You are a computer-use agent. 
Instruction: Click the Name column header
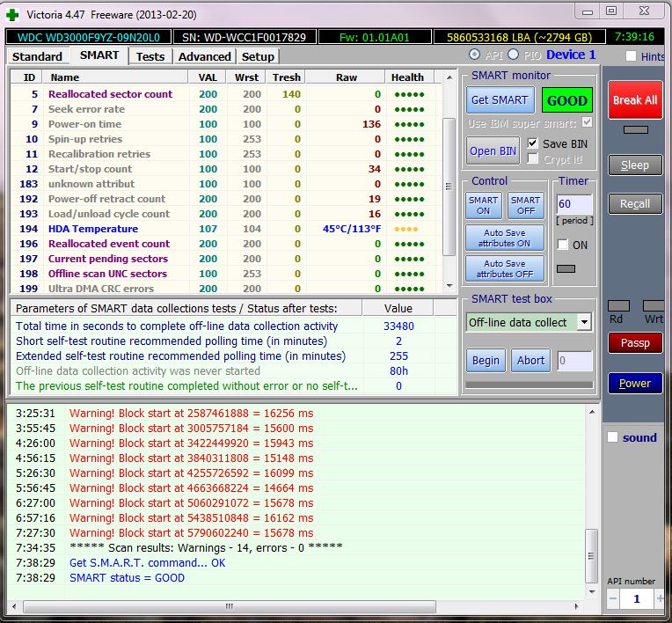click(x=116, y=77)
